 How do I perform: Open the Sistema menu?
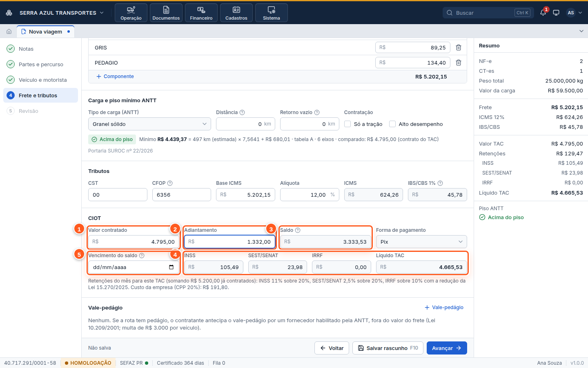click(272, 13)
